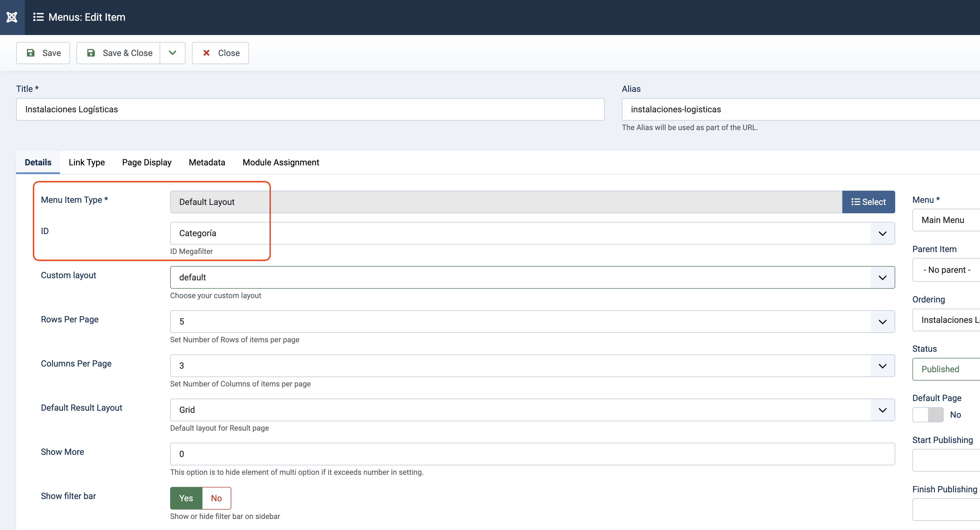The height and width of the screenshot is (530, 980).
Task: Click the Joomla logo icon
Action: coord(12,17)
